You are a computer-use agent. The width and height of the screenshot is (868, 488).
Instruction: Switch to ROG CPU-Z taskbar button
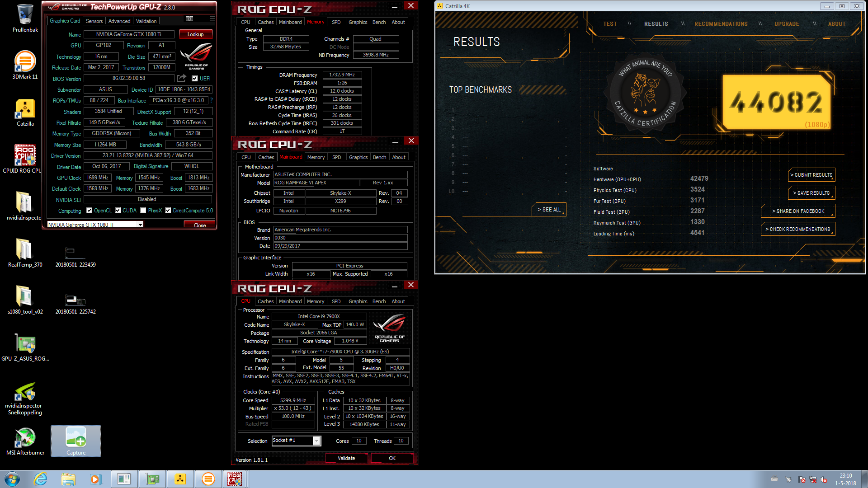click(235, 479)
